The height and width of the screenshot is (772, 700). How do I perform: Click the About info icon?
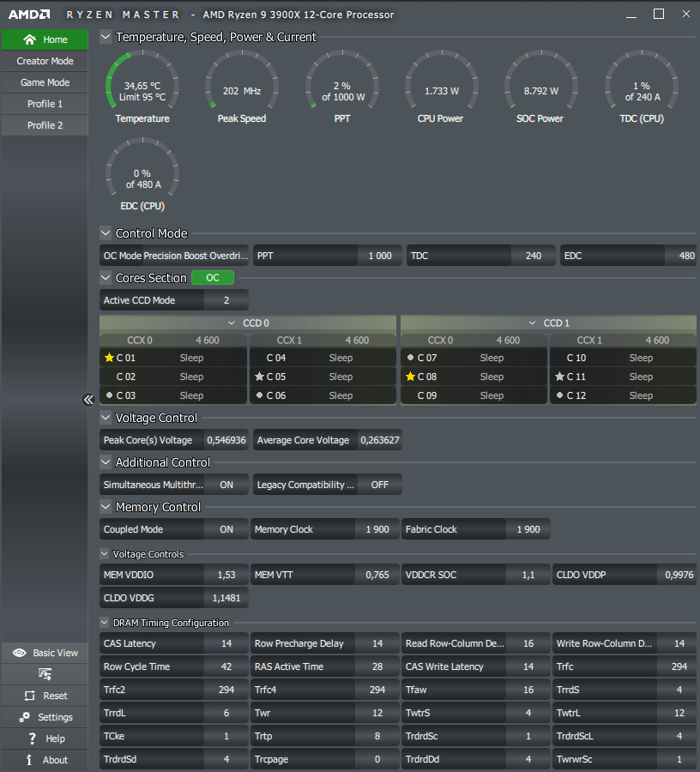29,760
